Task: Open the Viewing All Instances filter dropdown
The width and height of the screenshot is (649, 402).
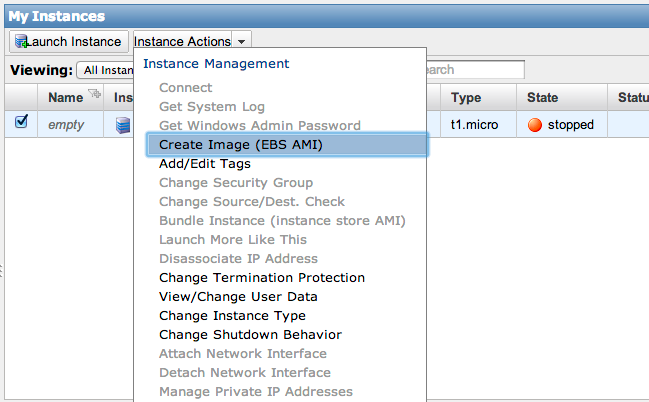Action: coord(104,70)
